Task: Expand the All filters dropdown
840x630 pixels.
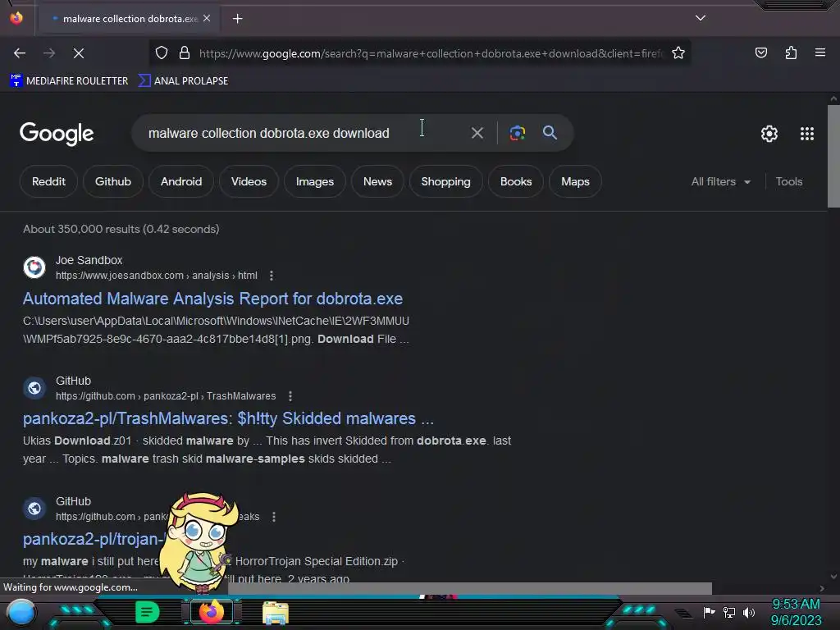Action: 720,181
